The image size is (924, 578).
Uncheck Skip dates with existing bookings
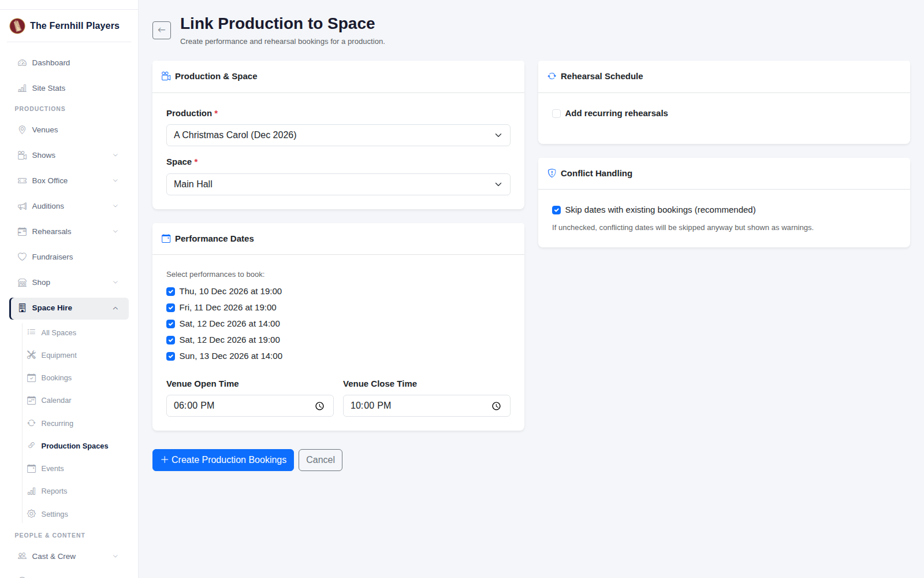coord(556,210)
